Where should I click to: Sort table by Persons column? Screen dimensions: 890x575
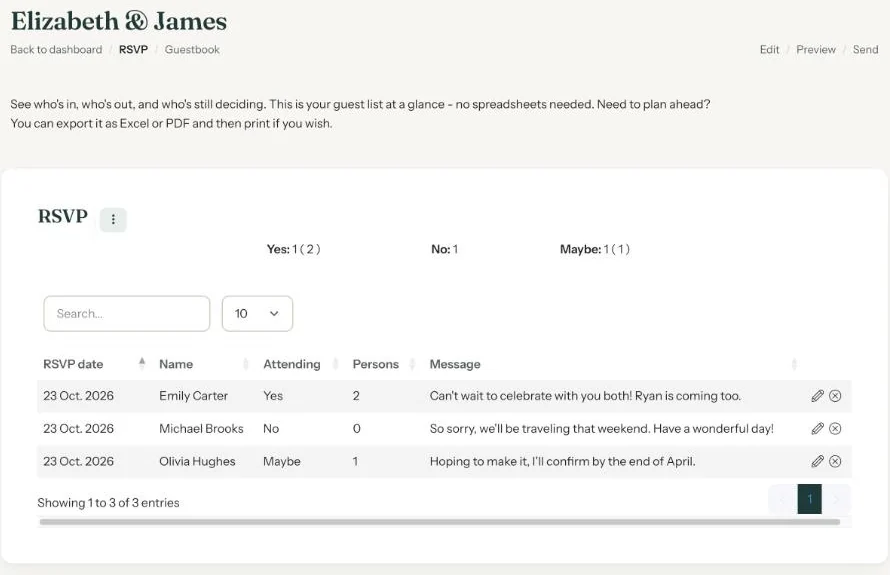pos(383,364)
